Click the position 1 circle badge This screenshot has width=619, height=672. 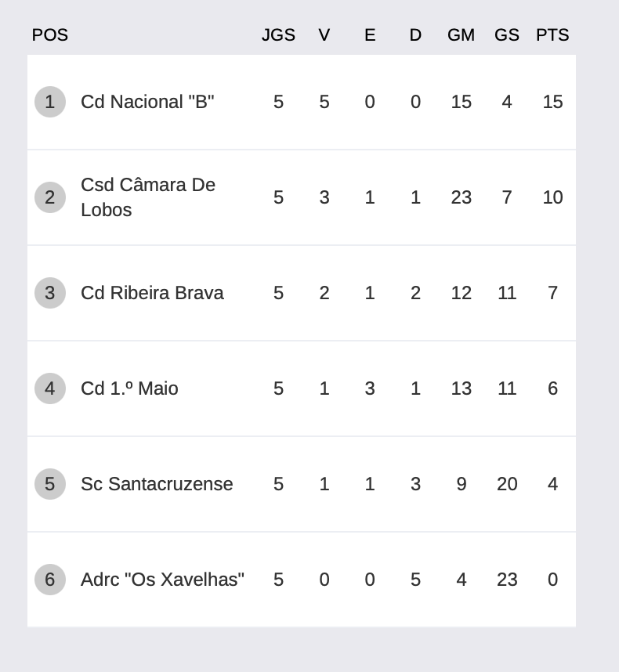pos(49,102)
